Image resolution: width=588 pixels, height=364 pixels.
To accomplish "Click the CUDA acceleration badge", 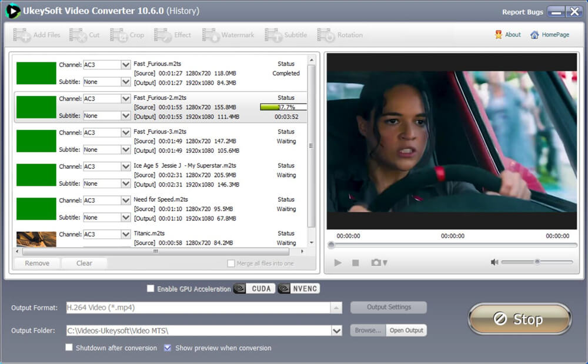I will tap(254, 288).
